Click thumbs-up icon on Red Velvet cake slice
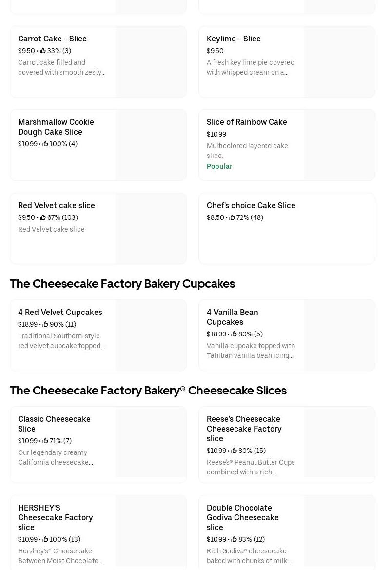The height and width of the screenshot is (570, 392). tap(43, 217)
